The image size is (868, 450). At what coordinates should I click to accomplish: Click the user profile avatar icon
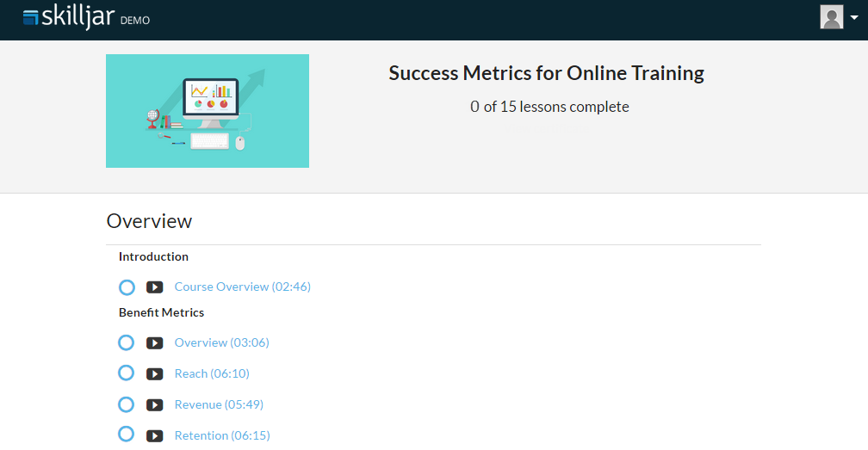[831, 17]
